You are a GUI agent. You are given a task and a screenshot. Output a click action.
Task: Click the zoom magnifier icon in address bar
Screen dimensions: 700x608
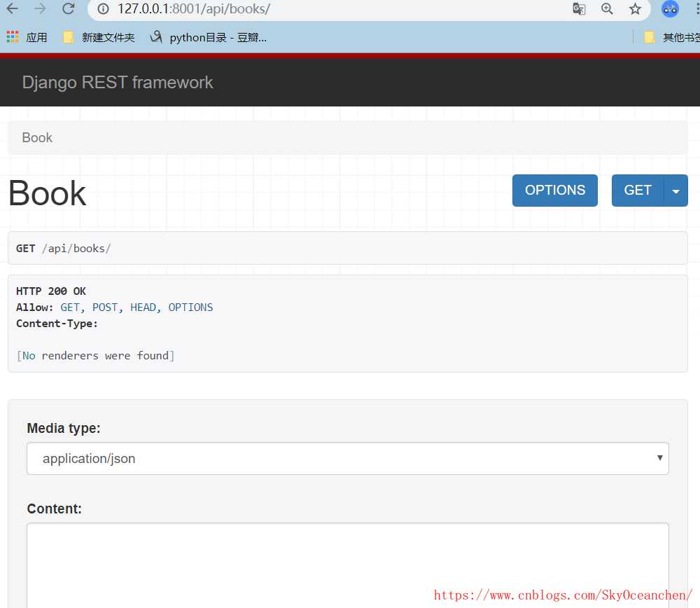607,9
